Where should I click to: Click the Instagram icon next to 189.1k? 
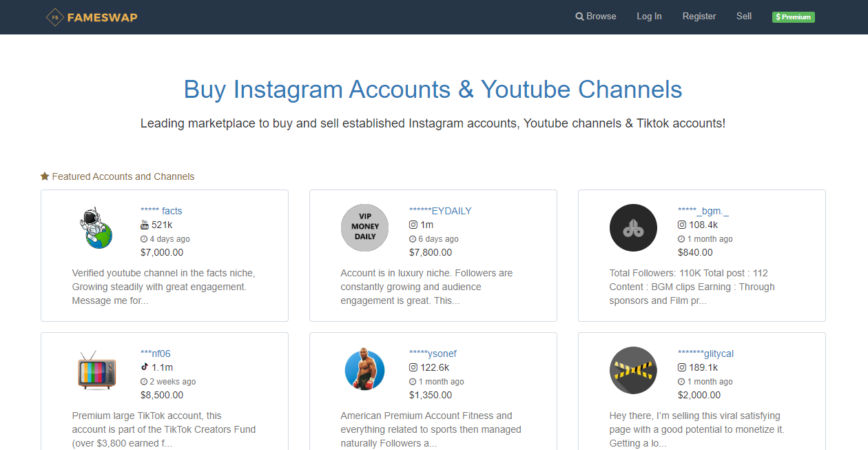(682, 367)
